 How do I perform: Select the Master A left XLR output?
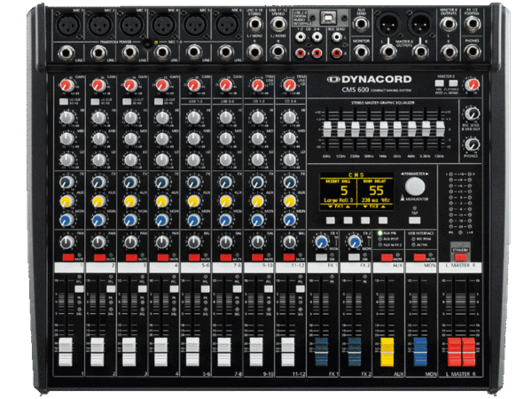point(388,25)
